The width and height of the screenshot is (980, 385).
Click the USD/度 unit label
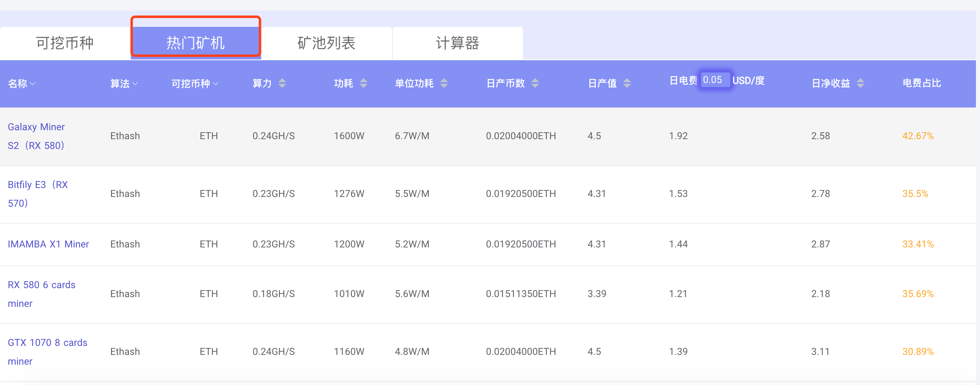tap(749, 81)
